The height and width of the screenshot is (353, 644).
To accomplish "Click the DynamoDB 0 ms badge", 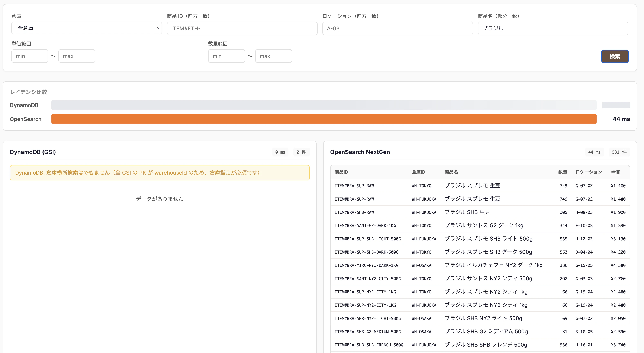I will point(280,152).
